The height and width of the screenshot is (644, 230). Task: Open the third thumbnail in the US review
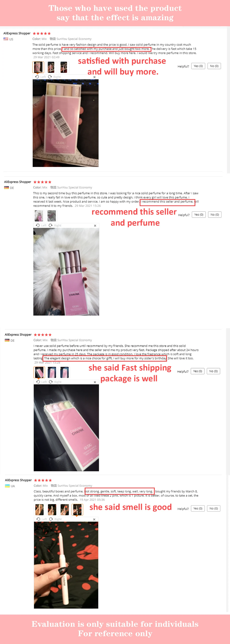[x=64, y=67]
